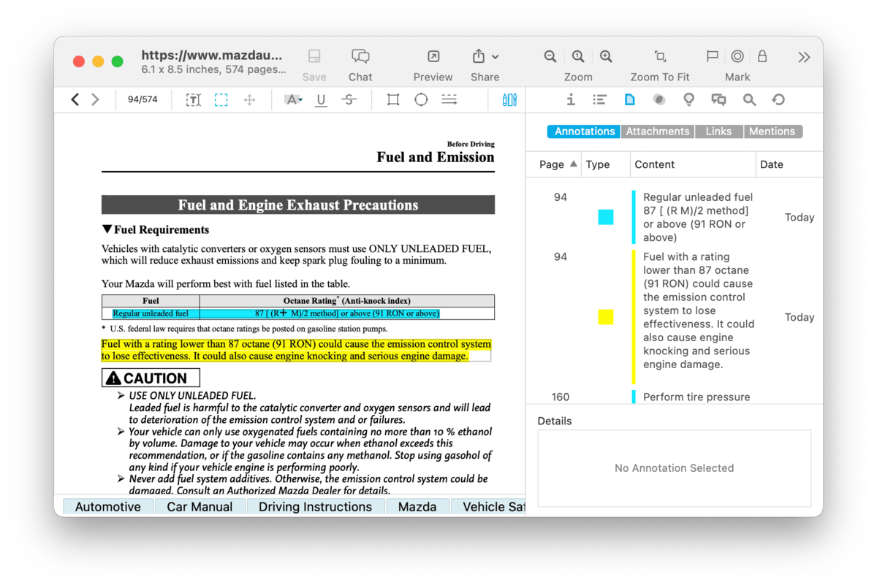Toggle the lock mark icon
The image size is (877, 588).
[x=762, y=57]
